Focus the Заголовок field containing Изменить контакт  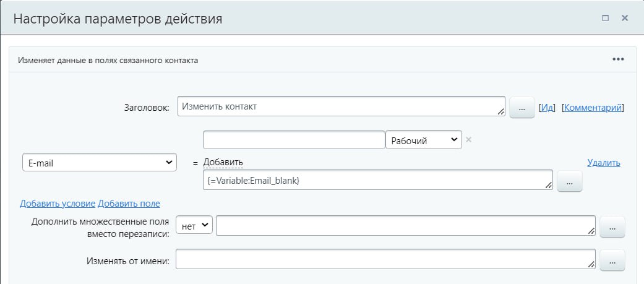point(341,106)
